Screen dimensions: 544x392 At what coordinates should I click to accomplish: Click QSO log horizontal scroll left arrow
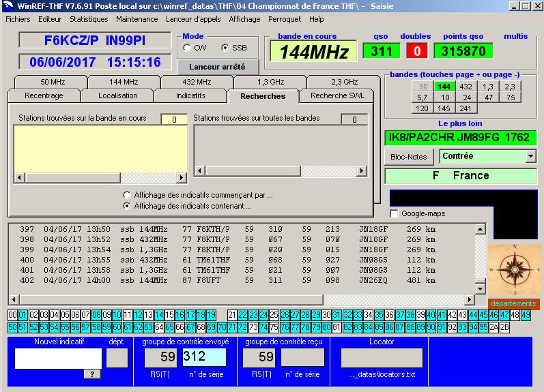coord(14,299)
